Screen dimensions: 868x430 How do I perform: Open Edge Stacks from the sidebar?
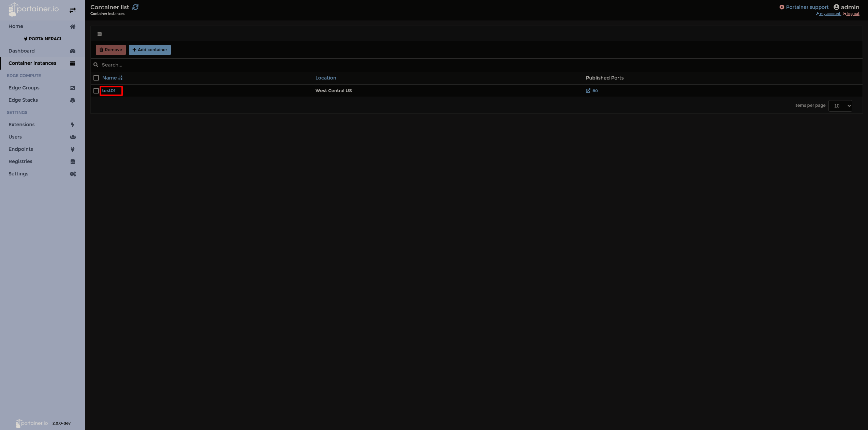point(23,100)
